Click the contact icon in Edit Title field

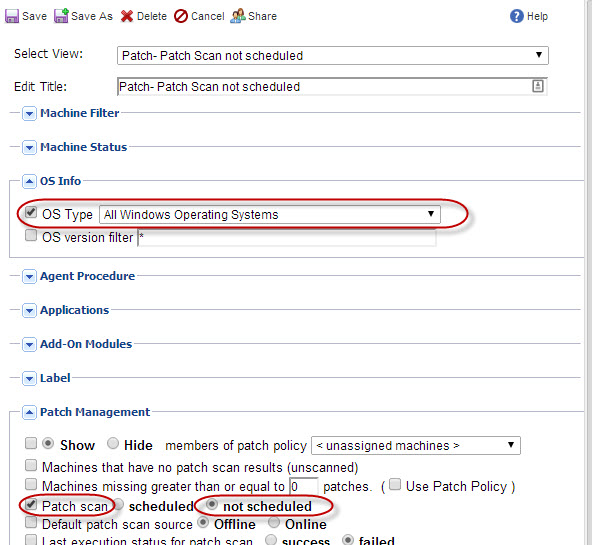coord(538,86)
